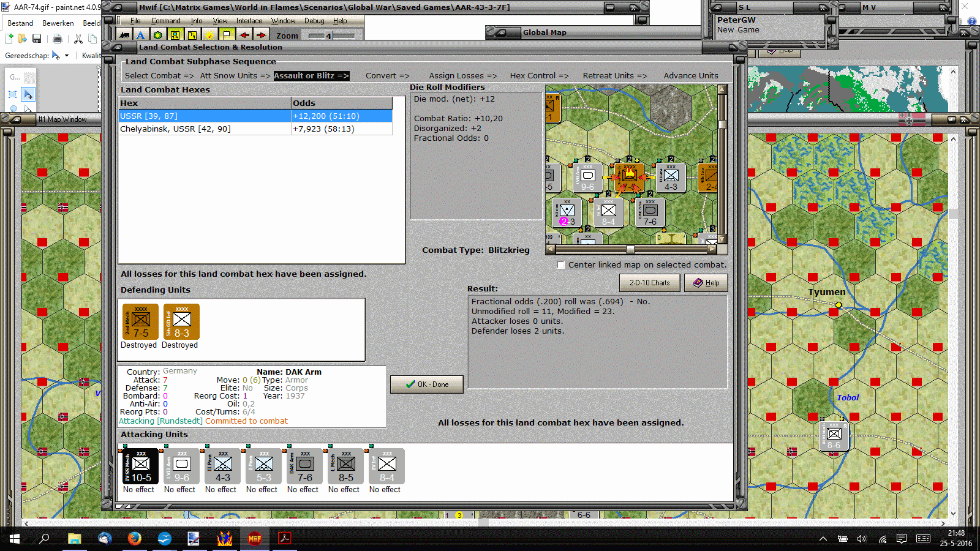Viewport: 980px width, 551px height.
Task: Open the MWiF taskbar icon
Action: click(254, 538)
